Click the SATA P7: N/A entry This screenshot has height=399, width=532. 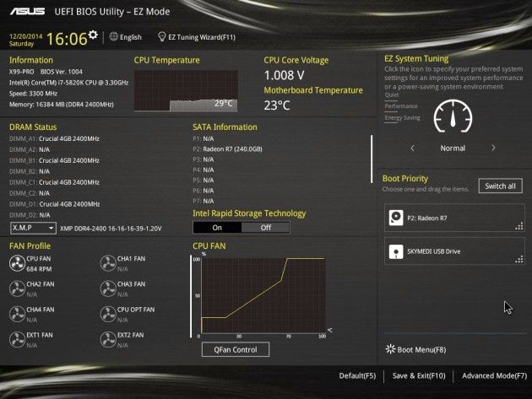(204, 201)
